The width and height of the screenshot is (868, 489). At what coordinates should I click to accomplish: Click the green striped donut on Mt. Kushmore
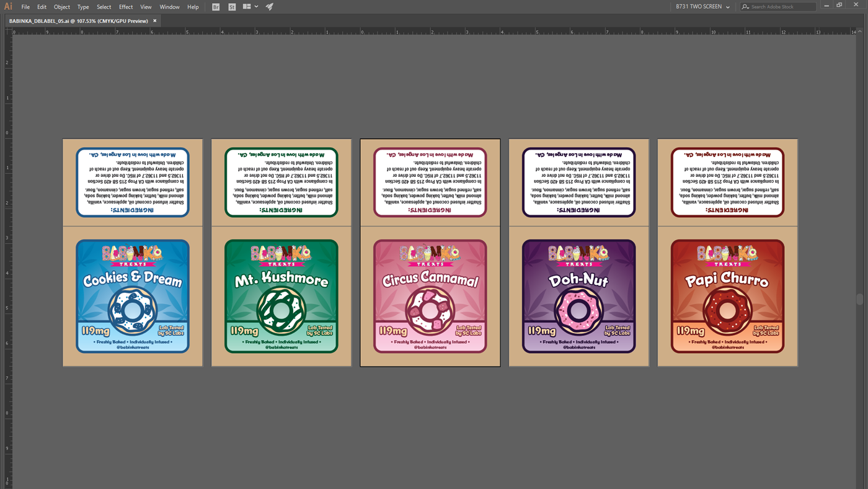281,310
